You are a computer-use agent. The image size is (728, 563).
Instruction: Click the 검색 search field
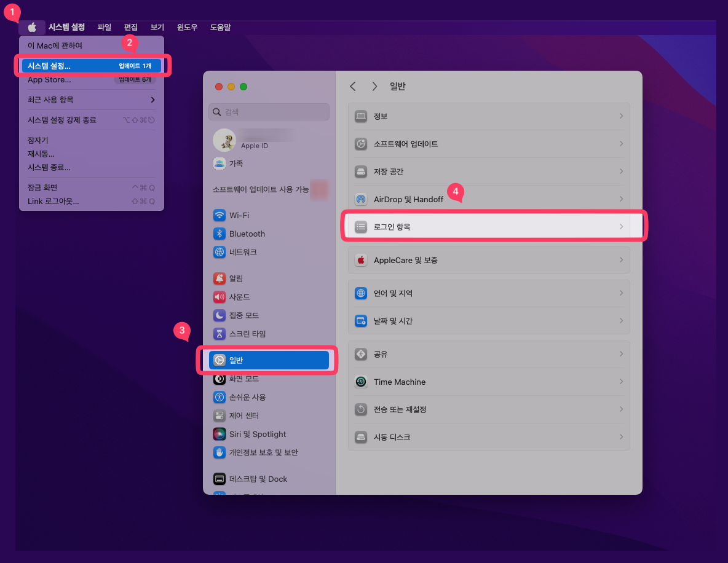point(269,112)
